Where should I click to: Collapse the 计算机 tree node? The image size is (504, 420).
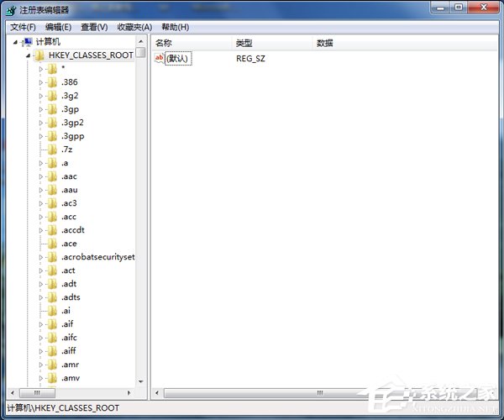(x=15, y=42)
